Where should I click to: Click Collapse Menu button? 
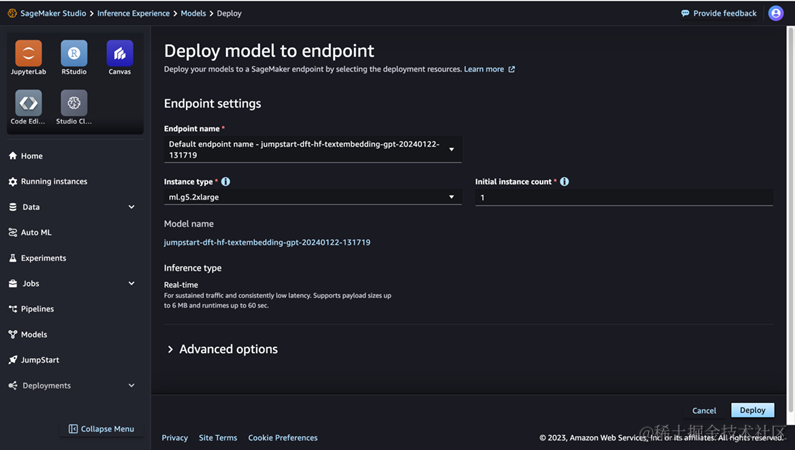101,429
